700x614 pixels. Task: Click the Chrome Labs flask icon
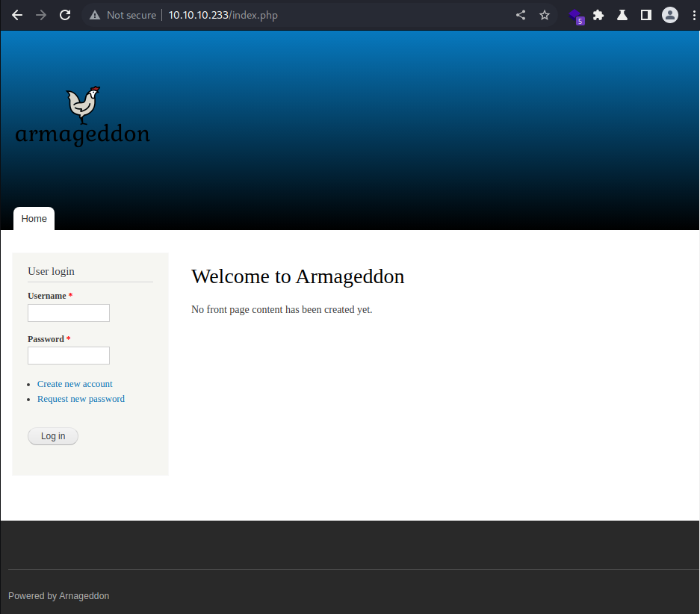(622, 15)
